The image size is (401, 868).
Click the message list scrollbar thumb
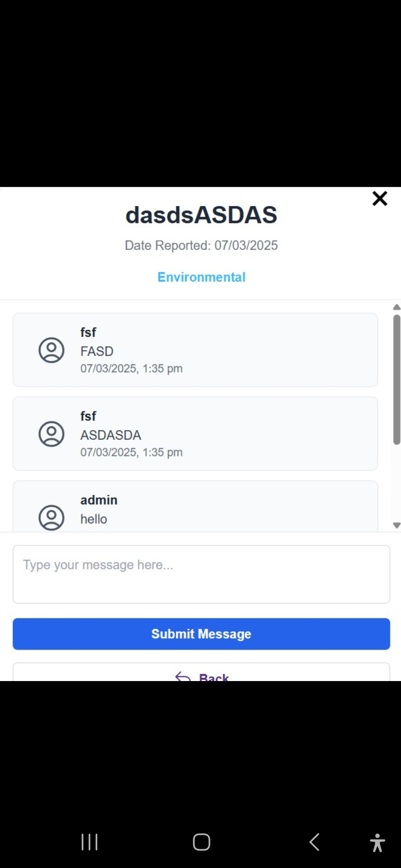(397, 379)
